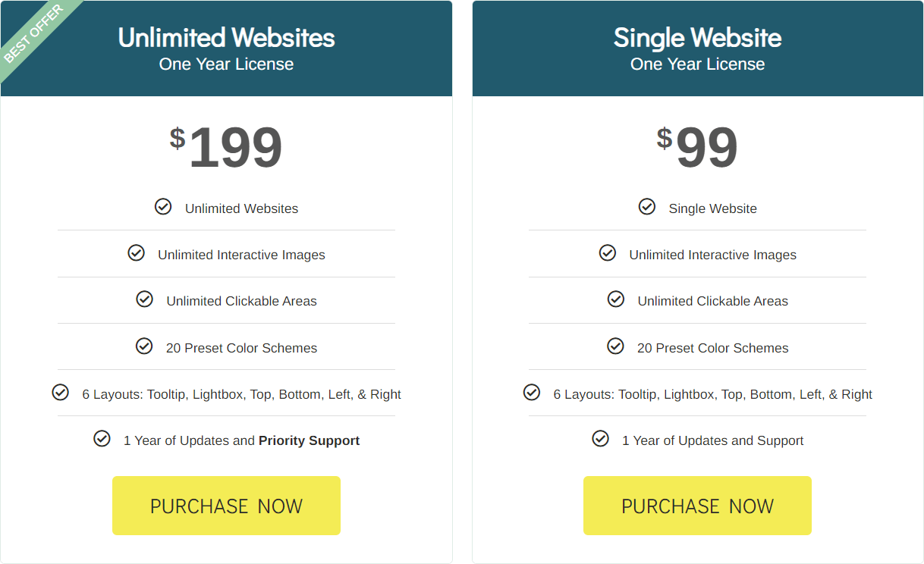The height and width of the screenshot is (564, 924).
Task: Click the $199 price
Action: 226,147
